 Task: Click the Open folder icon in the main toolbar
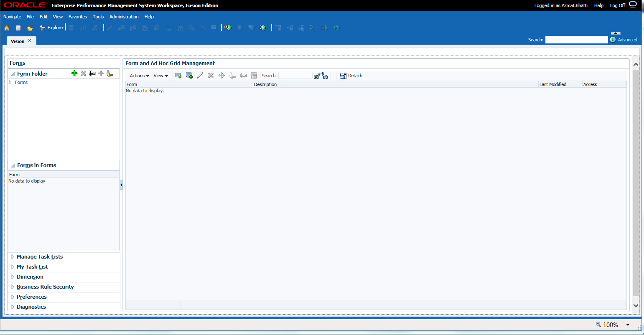pyautogui.click(x=30, y=28)
